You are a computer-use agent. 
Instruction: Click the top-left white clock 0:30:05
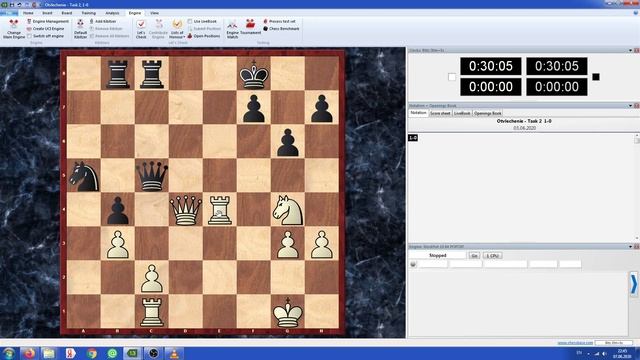coord(491,66)
